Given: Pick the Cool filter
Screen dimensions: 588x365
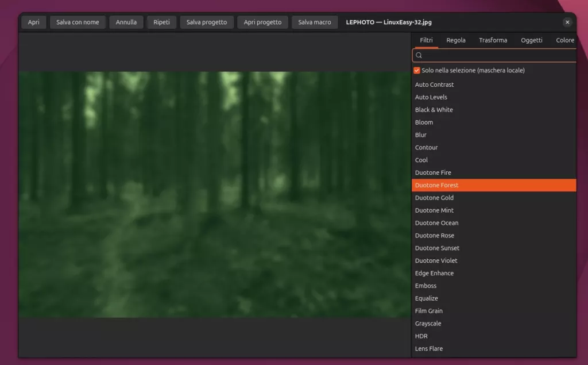Looking at the screenshot, I should click(494, 160).
